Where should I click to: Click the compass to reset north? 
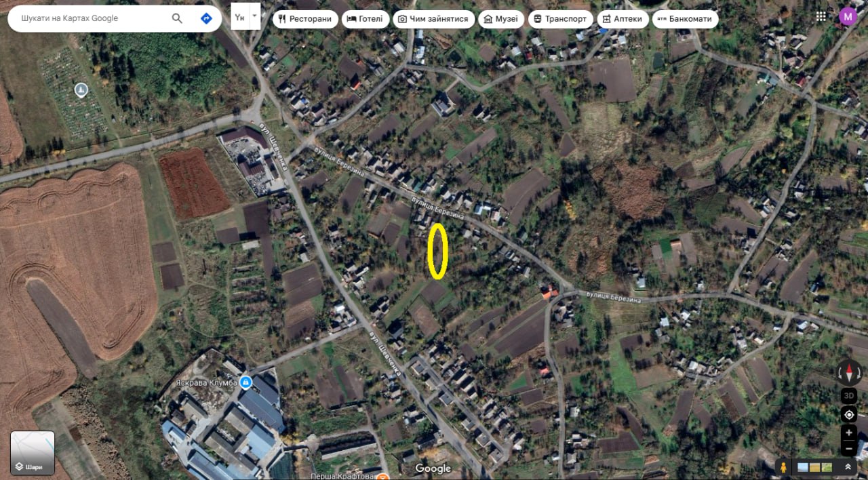point(849,372)
